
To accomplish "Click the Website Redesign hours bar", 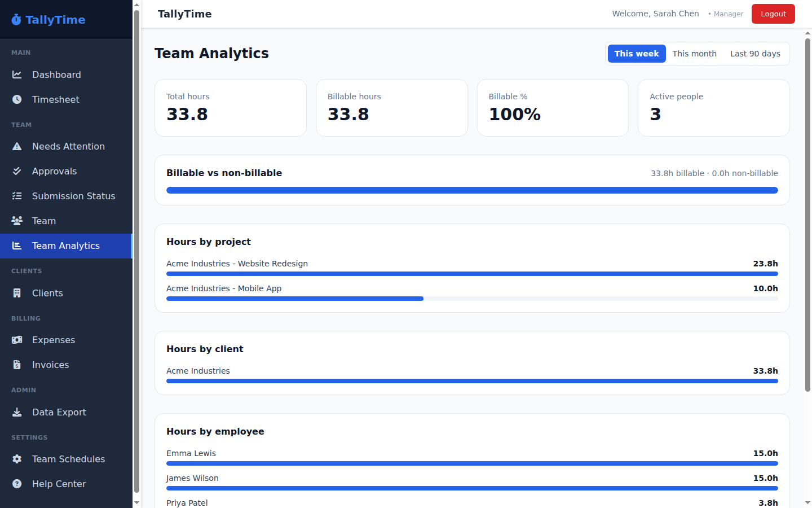I will click(x=472, y=274).
